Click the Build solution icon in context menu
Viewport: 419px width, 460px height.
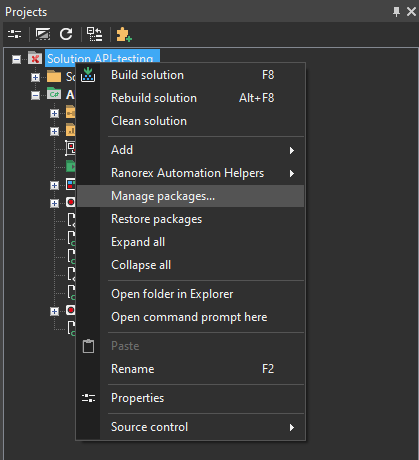click(88, 75)
